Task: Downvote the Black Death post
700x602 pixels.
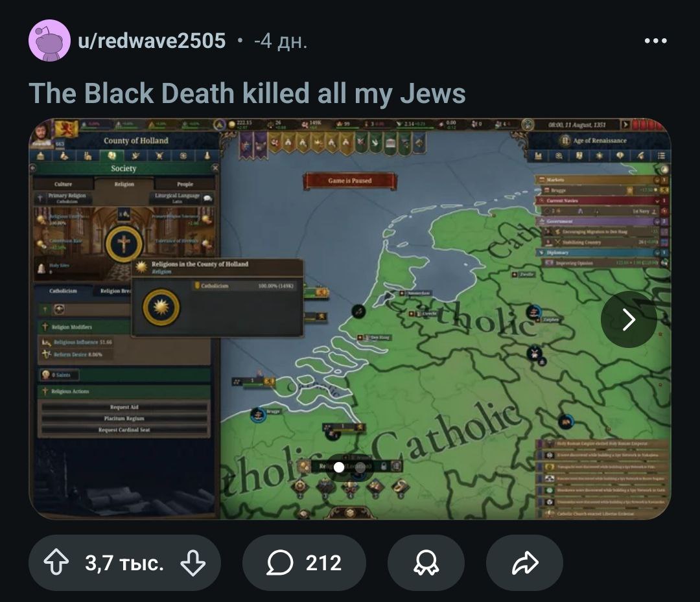Action: click(x=193, y=562)
